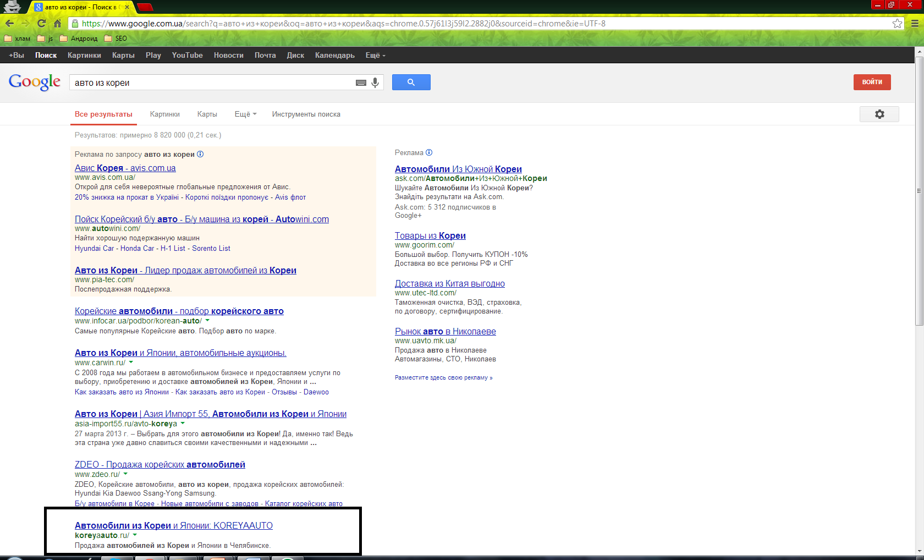Open Календарь in the top bar
Image resolution: width=924 pixels, height=560 pixels.
[x=335, y=55]
